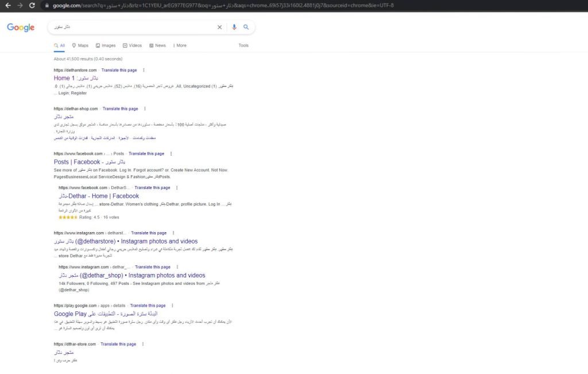588x374 pixels.
Task: Open the Google logo homepage
Action: (21, 28)
